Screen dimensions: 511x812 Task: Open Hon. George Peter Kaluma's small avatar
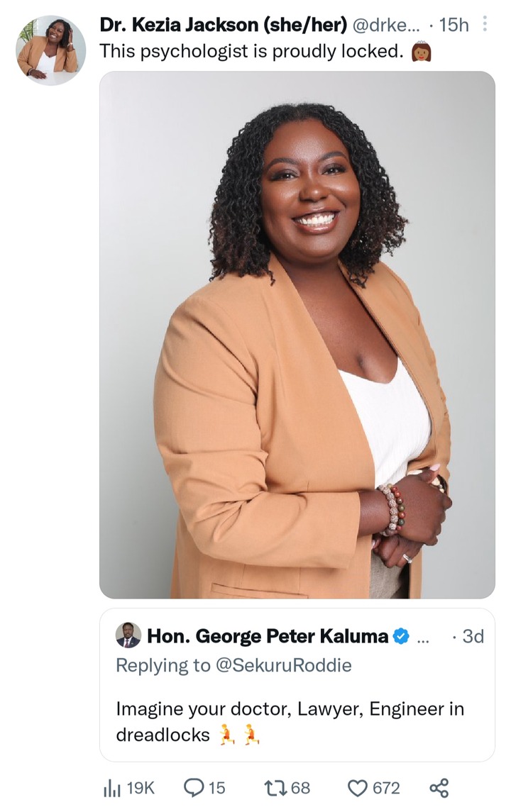point(128,635)
